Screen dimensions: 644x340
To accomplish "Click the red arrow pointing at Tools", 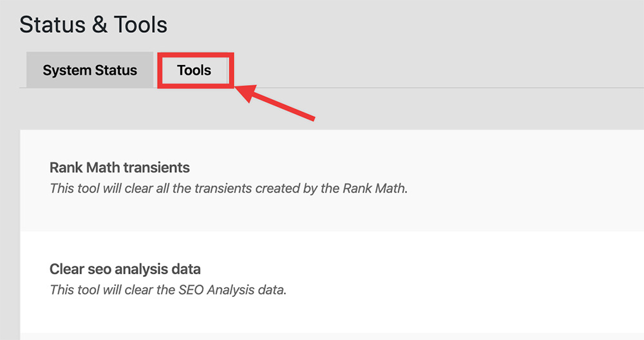I will [x=277, y=103].
